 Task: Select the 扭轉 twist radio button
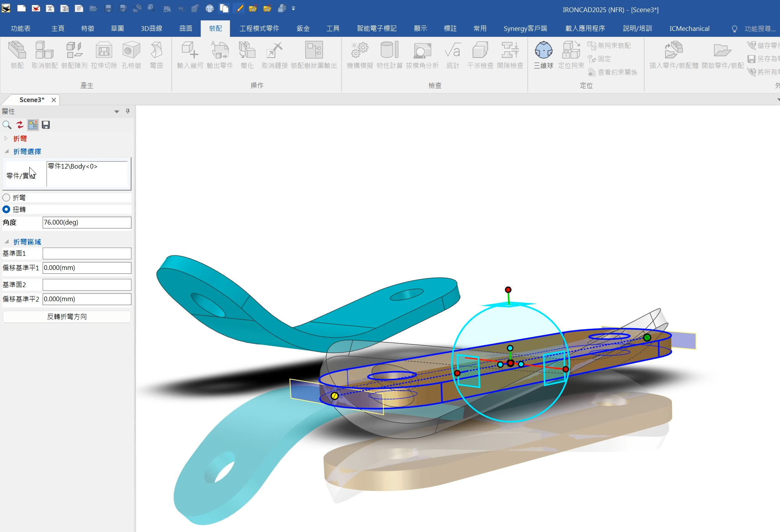(x=6, y=209)
